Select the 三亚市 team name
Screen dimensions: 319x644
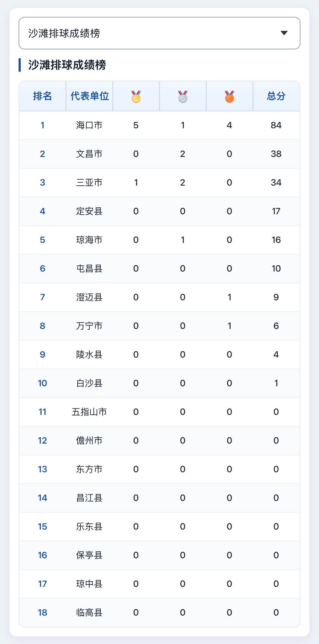[89, 183]
